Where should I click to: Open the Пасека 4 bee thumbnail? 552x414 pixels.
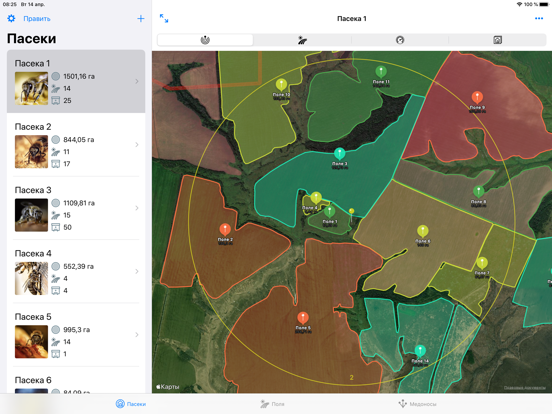31,278
